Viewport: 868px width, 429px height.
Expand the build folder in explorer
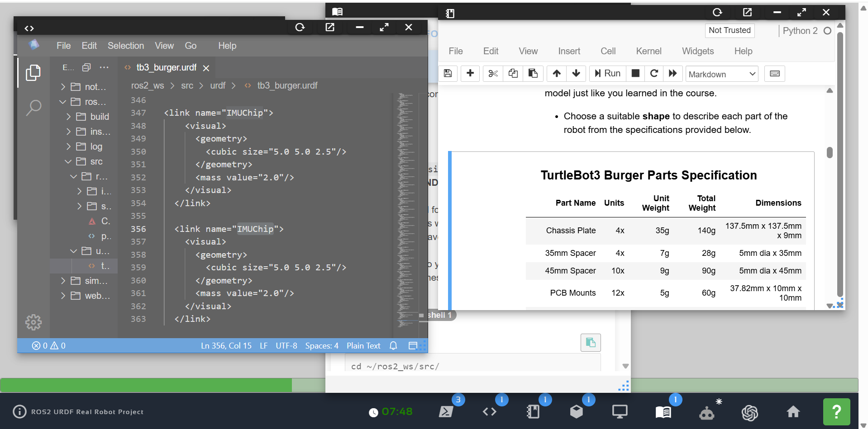pyautogui.click(x=69, y=117)
